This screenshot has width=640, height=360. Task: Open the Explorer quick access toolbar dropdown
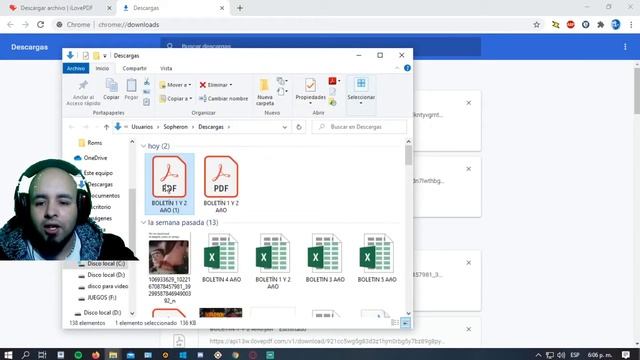(105, 56)
